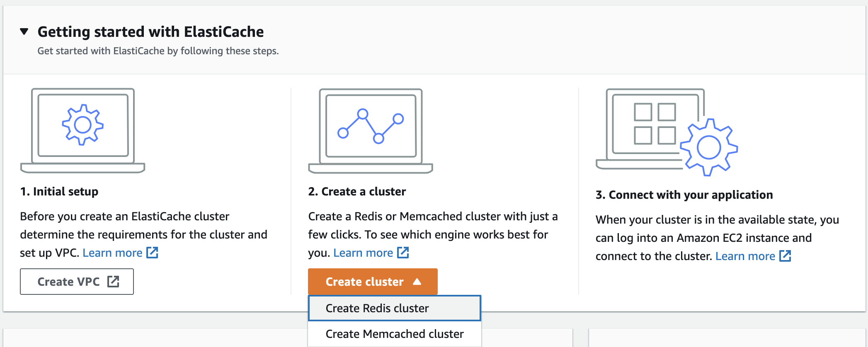The image size is (868, 347).
Task: Click the Initial setup laptop gear illustration
Action: [83, 130]
